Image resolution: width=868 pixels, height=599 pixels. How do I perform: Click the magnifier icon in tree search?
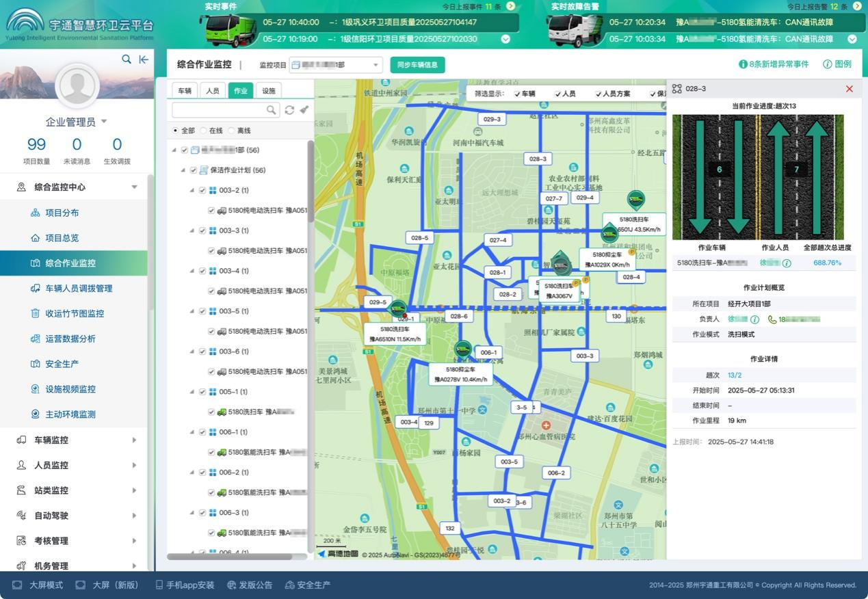click(272, 110)
